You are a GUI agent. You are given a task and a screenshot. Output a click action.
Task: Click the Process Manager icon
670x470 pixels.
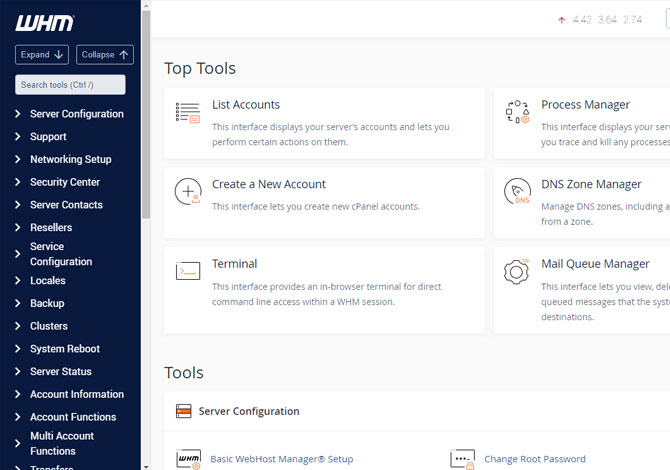coord(517,113)
